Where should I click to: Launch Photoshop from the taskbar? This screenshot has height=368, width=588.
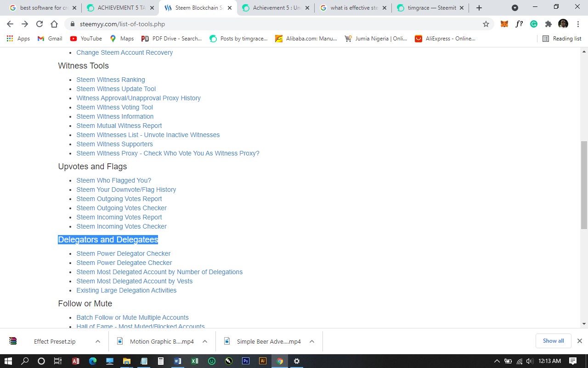(246, 361)
